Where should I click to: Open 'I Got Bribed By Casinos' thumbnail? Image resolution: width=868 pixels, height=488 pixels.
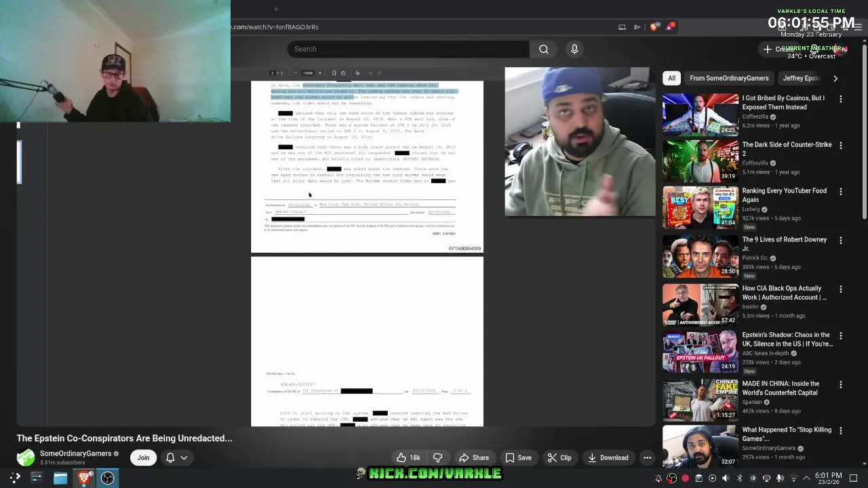pos(701,115)
